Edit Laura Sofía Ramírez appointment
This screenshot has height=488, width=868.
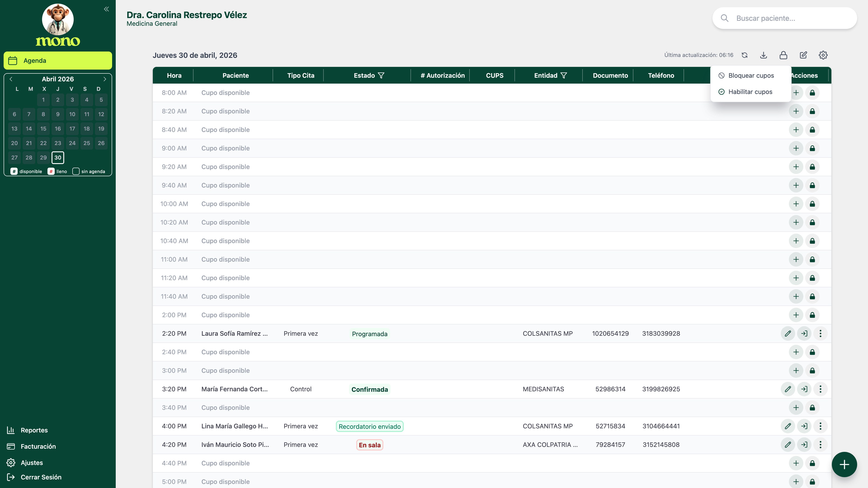coord(788,333)
